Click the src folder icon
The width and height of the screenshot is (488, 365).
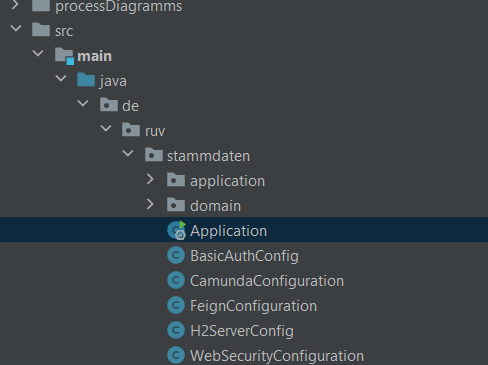41,29
